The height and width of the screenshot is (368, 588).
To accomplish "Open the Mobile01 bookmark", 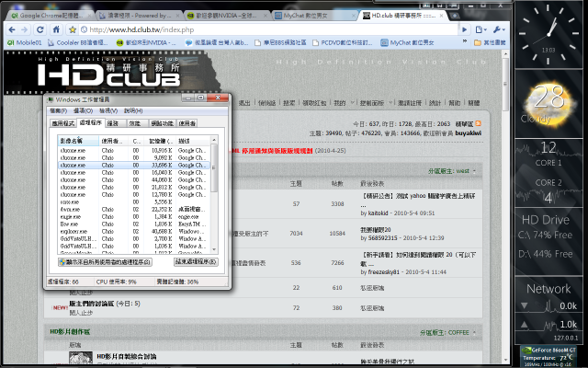I will pos(25,43).
